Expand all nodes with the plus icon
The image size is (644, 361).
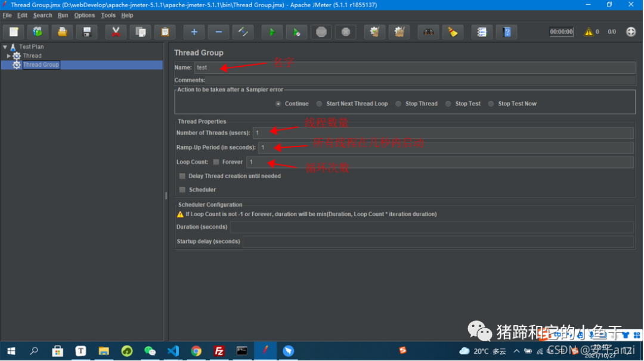194,32
